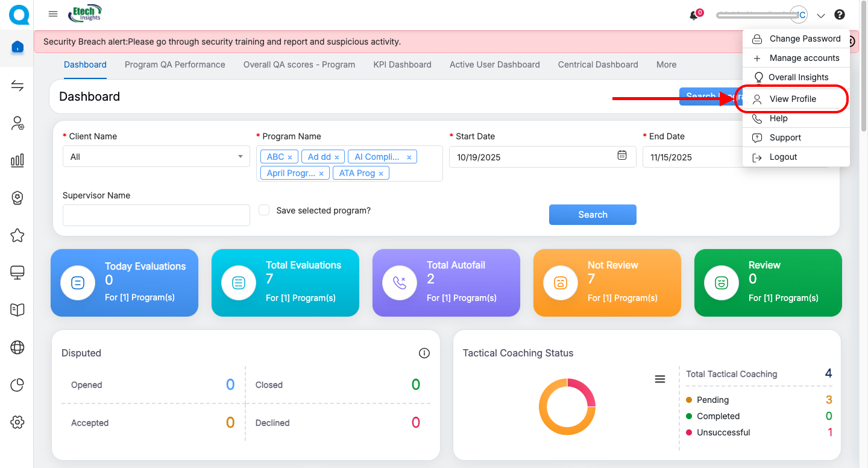This screenshot has width=868, height=468.
Task: Open the hamburger menu in header
Action: [x=53, y=14]
